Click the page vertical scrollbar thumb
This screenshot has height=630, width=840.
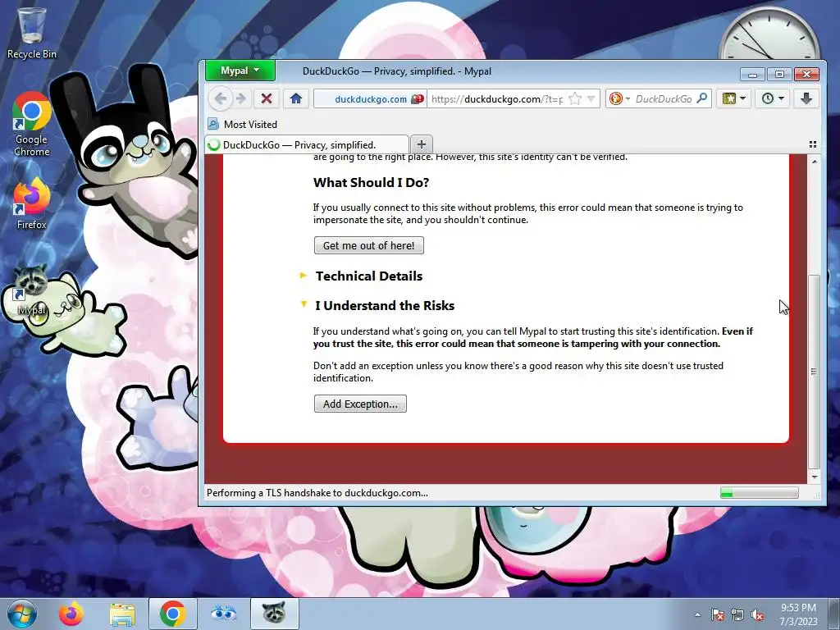pyautogui.click(x=815, y=372)
